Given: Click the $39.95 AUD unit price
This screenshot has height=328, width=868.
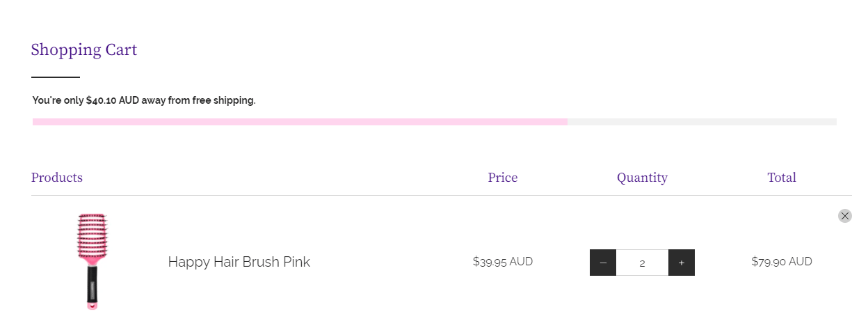Looking at the screenshot, I should coord(502,262).
